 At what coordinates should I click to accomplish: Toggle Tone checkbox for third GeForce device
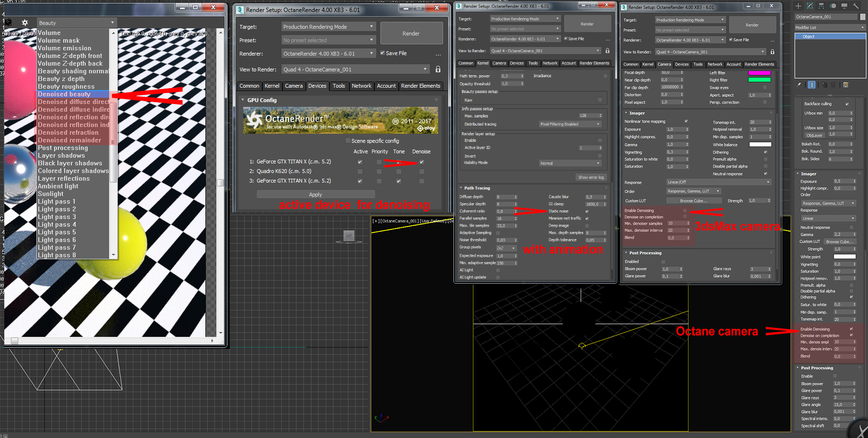[x=399, y=181]
